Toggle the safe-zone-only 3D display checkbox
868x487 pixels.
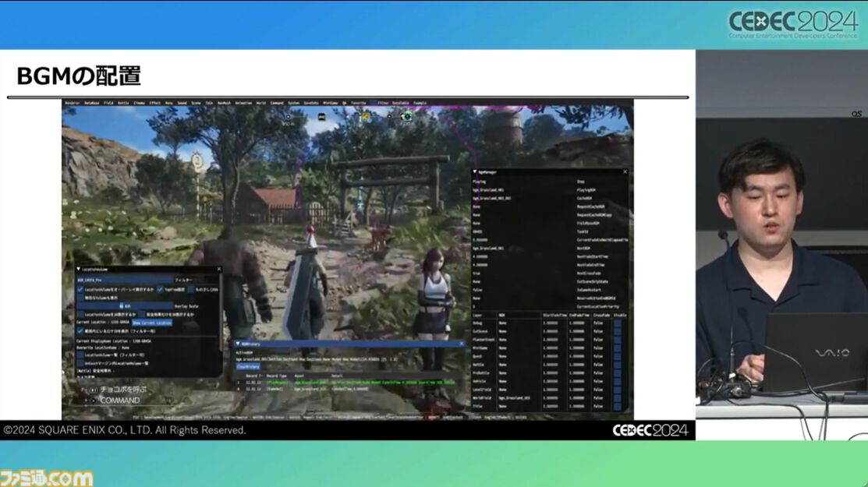(x=142, y=315)
